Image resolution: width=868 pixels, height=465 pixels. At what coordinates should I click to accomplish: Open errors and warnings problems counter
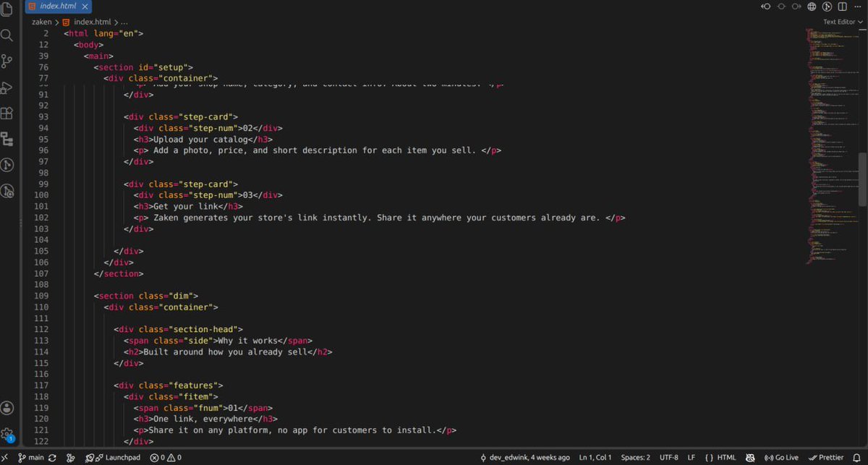166,458
